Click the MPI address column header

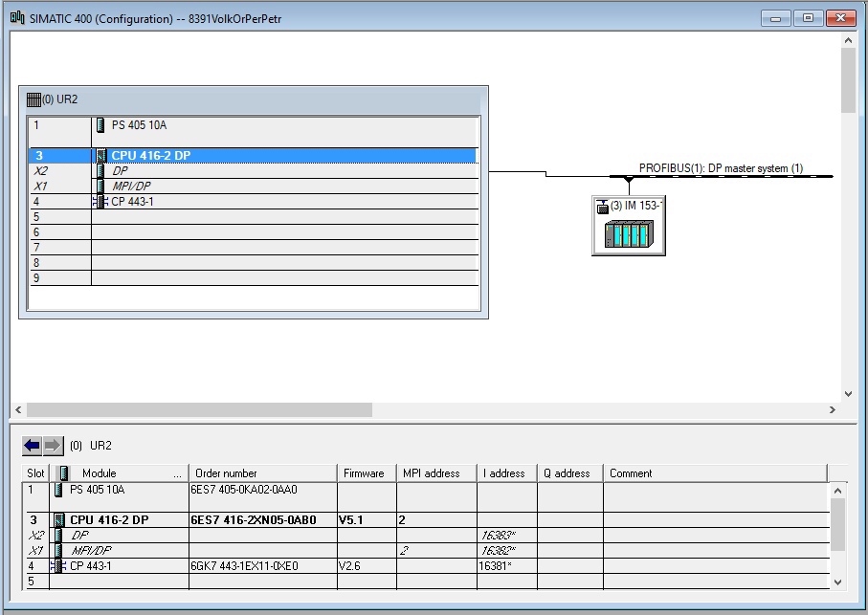(x=436, y=473)
